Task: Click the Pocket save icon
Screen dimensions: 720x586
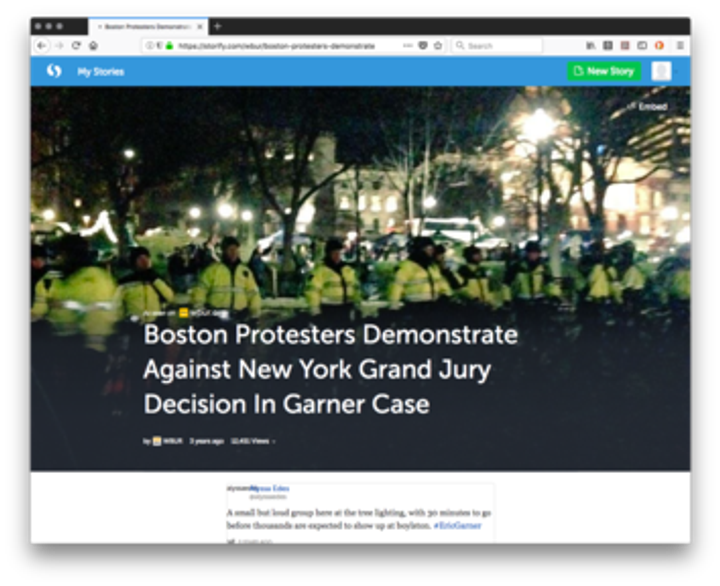Action: click(423, 45)
